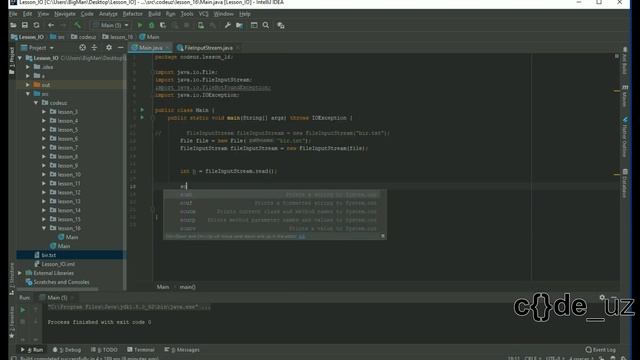
Task: Click Lesson_IO breadcrumb in navigation bar
Action: (27, 37)
